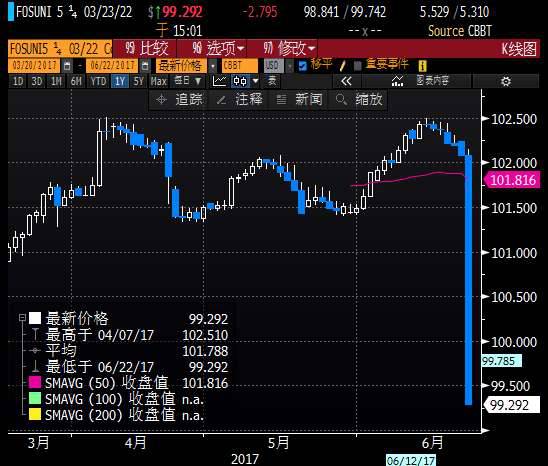Click the white 最新价格 legend swatch
The height and width of the screenshot is (466, 548).
tap(35, 318)
